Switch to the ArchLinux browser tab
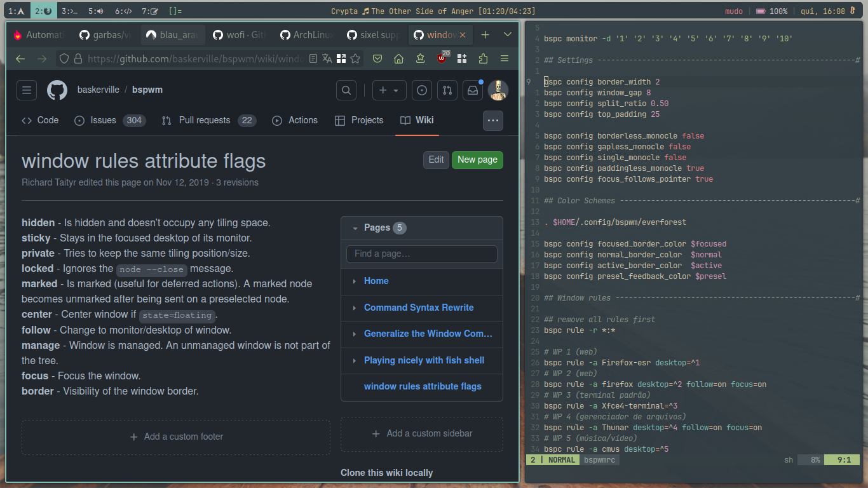The width and height of the screenshot is (868, 488). (306, 35)
